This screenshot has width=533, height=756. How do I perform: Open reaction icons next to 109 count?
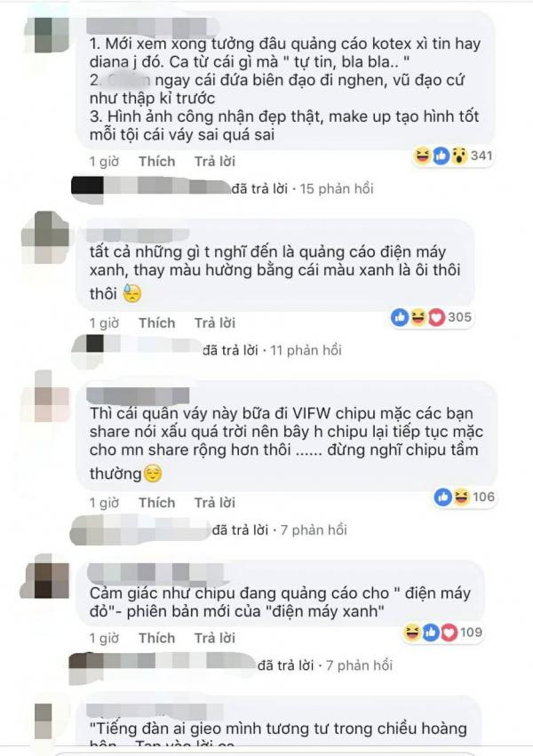[x=443, y=633]
